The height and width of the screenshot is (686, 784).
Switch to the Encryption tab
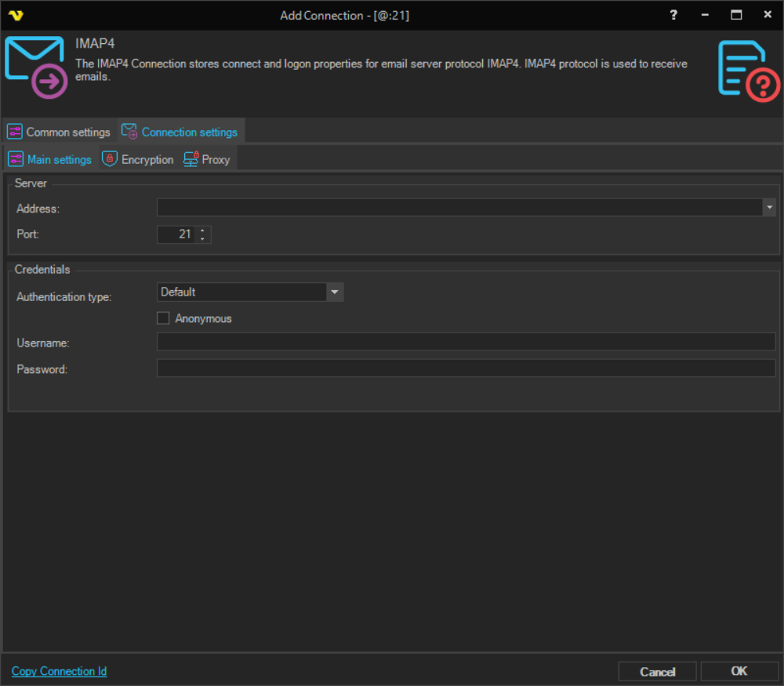[x=147, y=159]
